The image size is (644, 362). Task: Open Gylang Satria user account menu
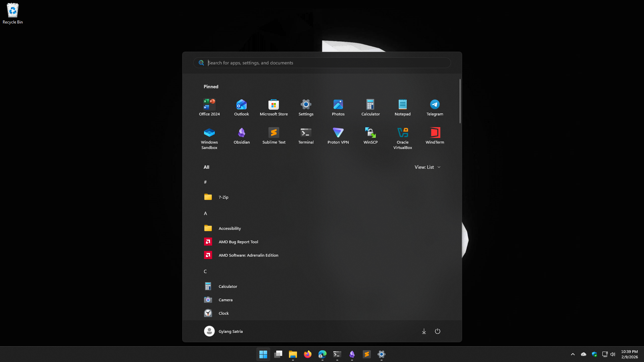click(x=224, y=331)
